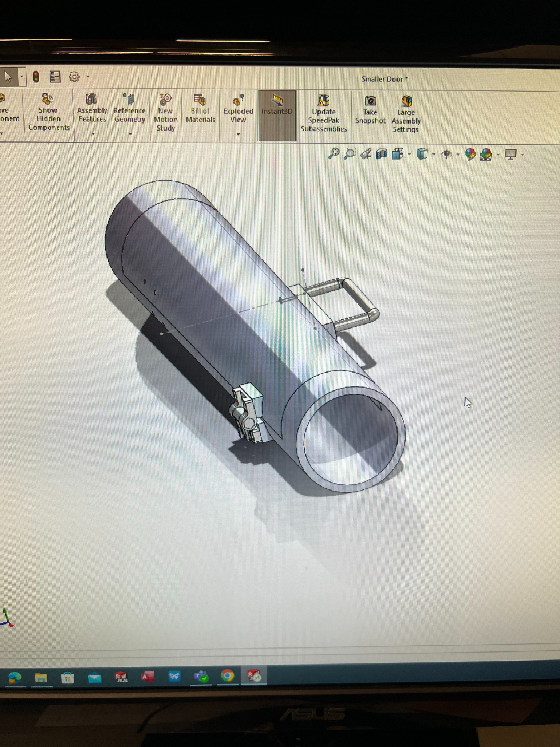Open New Motion Study
Screen dimensions: 560x747
point(165,112)
